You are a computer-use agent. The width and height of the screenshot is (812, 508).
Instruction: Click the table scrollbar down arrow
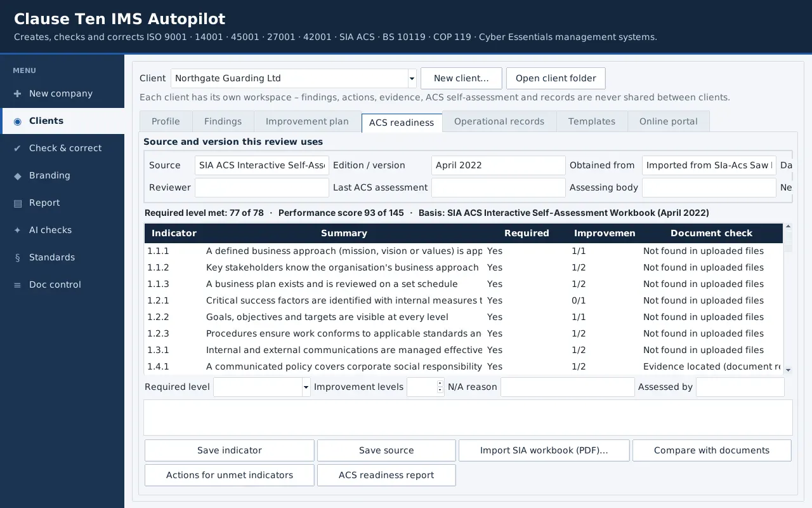coord(788,370)
